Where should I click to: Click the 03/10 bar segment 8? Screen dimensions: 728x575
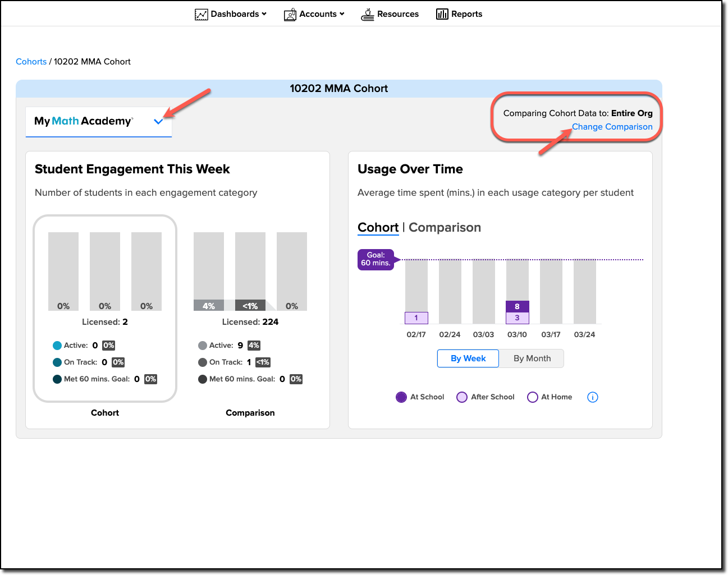point(518,306)
